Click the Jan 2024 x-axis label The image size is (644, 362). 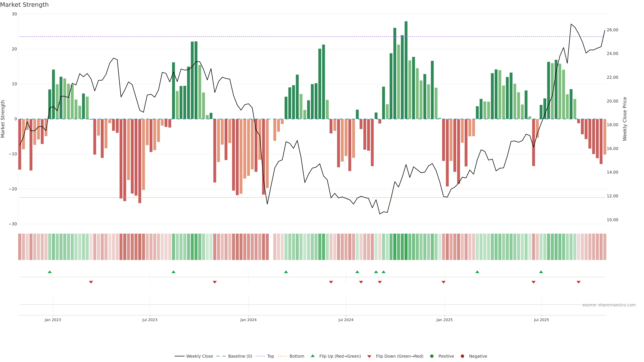point(248,320)
